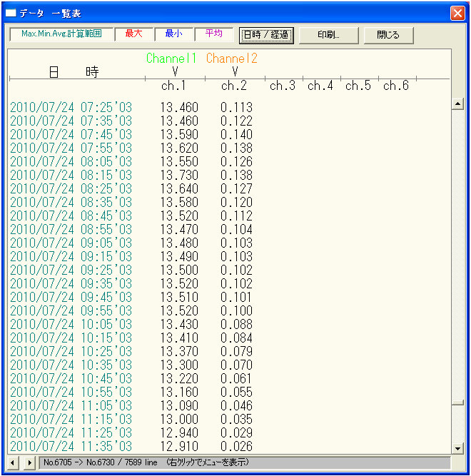Click the 日時/経過 toggle button
471x476 pixels.
266,35
